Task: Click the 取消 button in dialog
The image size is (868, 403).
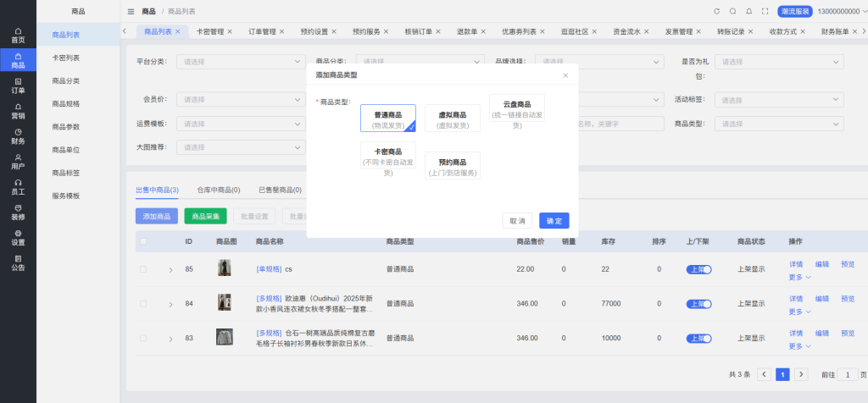Action: click(x=517, y=221)
